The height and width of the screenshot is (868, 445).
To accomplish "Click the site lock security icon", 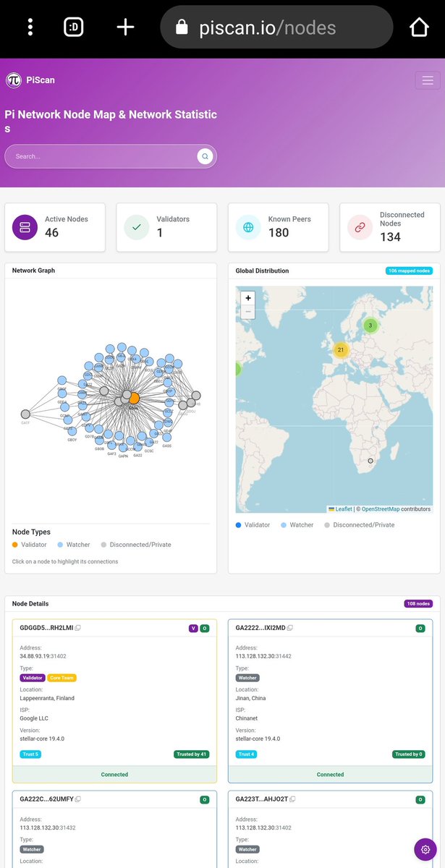I will point(182,28).
